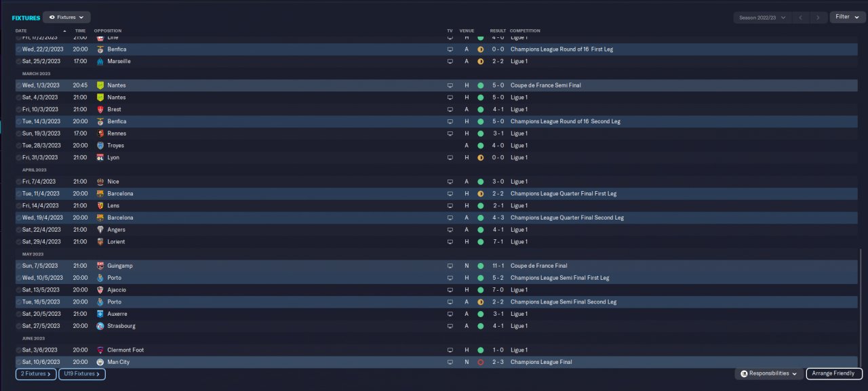
Task: Open the Man City team name link
Action: tap(119, 363)
